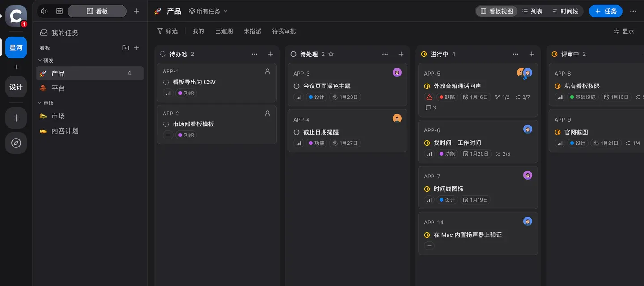Open the 筛选 filter menu
The height and width of the screenshot is (286, 644).
coord(167,31)
